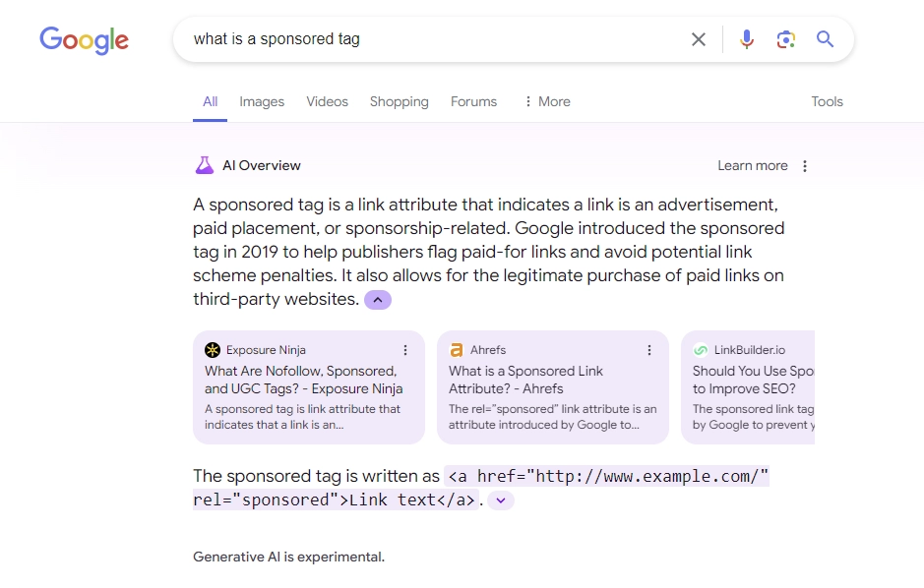
Task: Open Exposure Ninja Nofollow, Sponsored article
Action: [x=303, y=380]
